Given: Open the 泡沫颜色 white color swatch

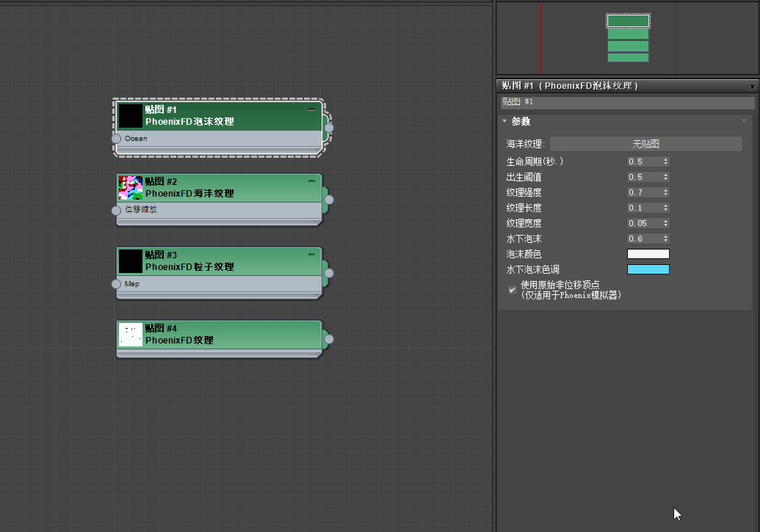Looking at the screenshot, I should [x=648, y=254].
